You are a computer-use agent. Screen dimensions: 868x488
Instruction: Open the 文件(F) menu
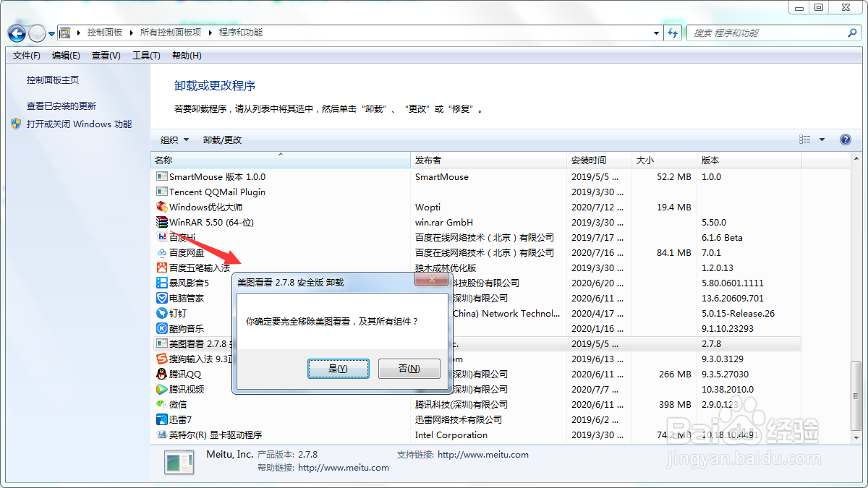coord(27,56)
